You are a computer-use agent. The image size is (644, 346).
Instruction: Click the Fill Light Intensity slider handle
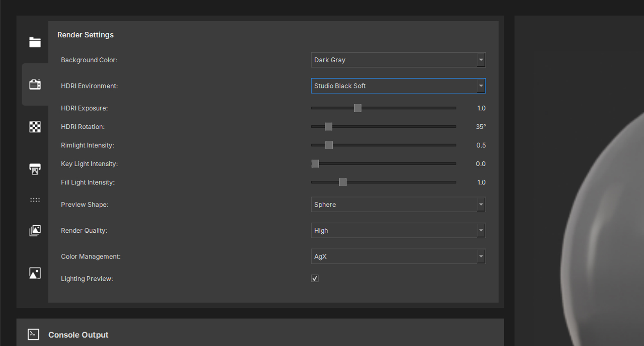(x=342, y=182)
